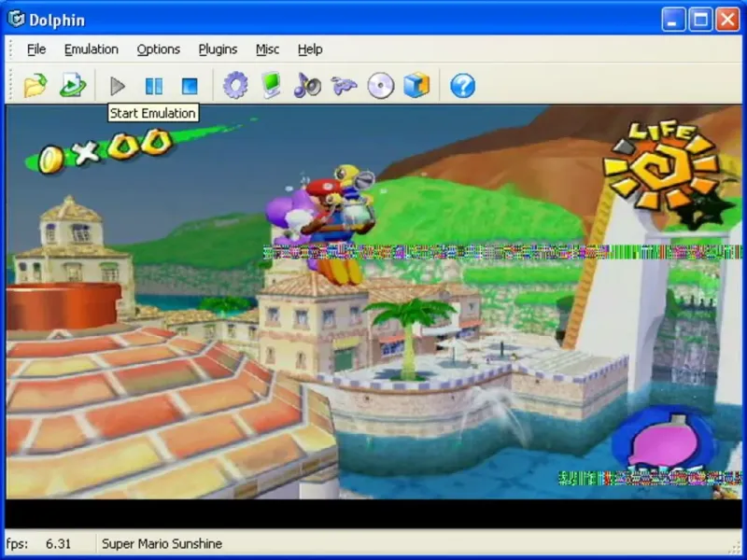Open the Options menu
The image size is (747, 560).
click(x=158, y=49)
